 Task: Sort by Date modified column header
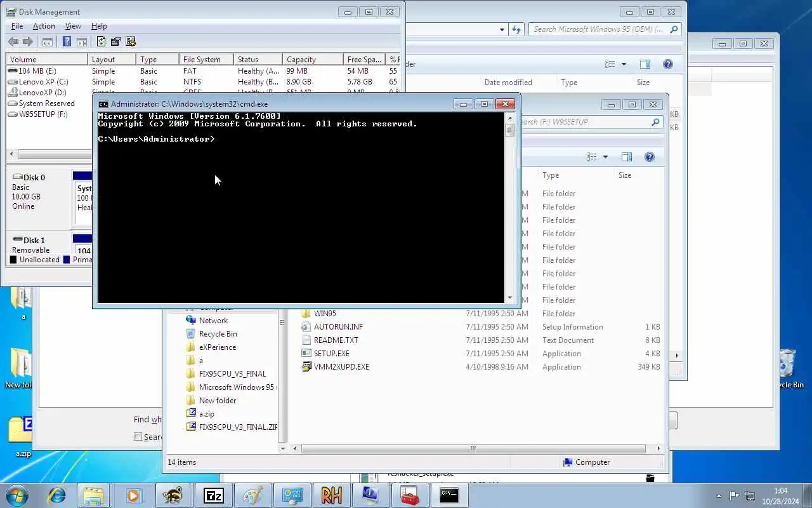point(508,83)
